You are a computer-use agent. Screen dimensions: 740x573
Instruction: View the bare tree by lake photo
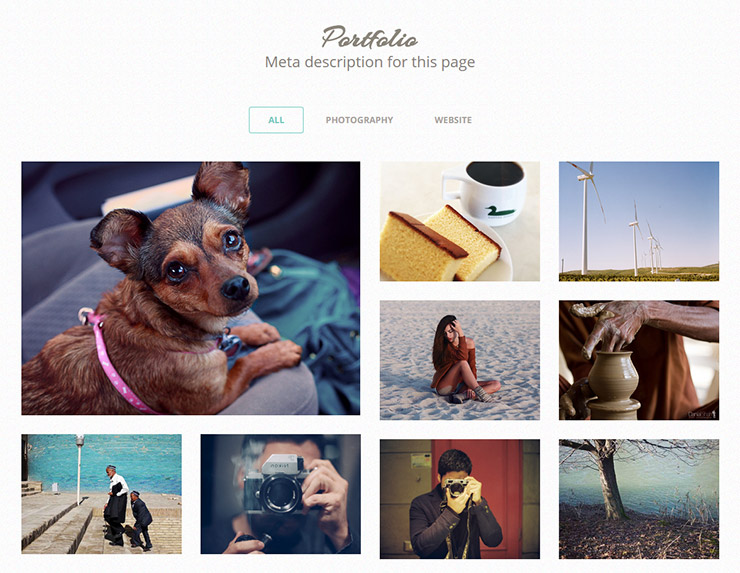pyautogui.click(x=639, y=499)
